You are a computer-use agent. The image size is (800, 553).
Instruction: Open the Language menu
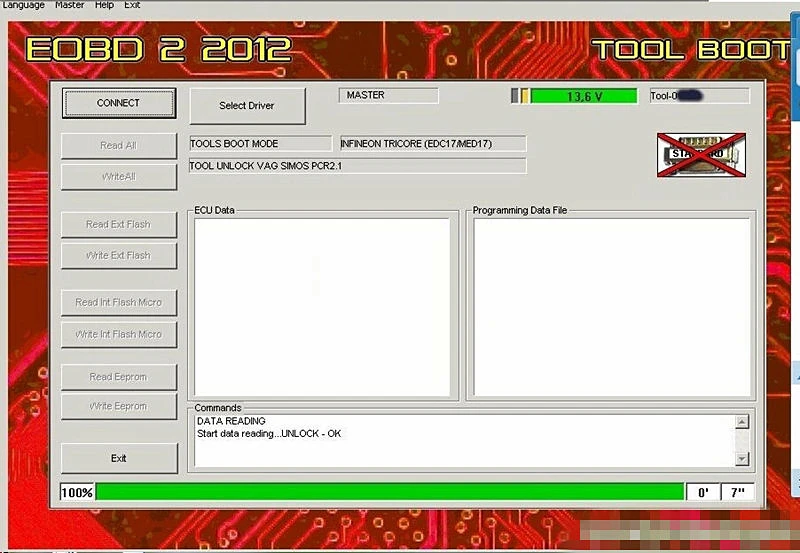(x=23, y=5)
